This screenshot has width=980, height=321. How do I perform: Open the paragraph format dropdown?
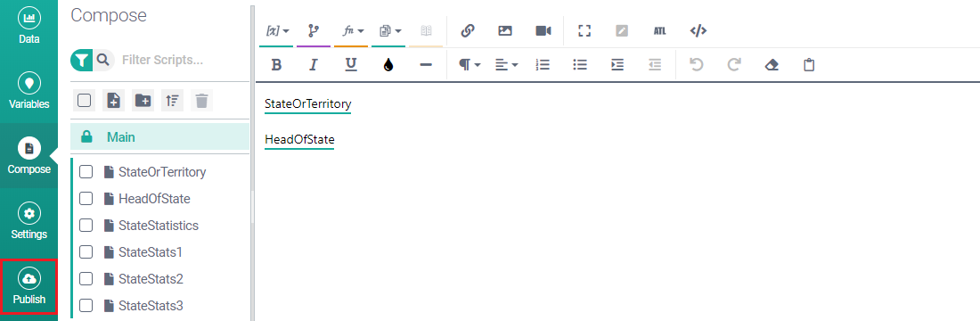(470, 65)
